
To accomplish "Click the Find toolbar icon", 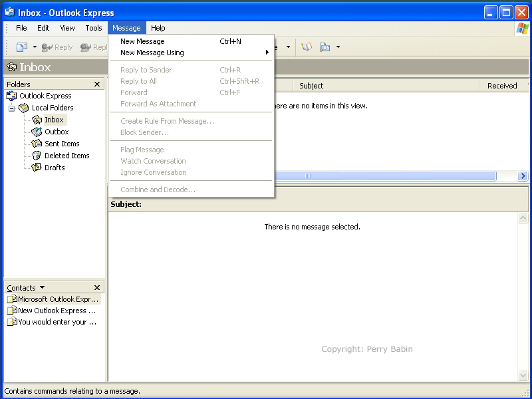I will pos(325,47).
